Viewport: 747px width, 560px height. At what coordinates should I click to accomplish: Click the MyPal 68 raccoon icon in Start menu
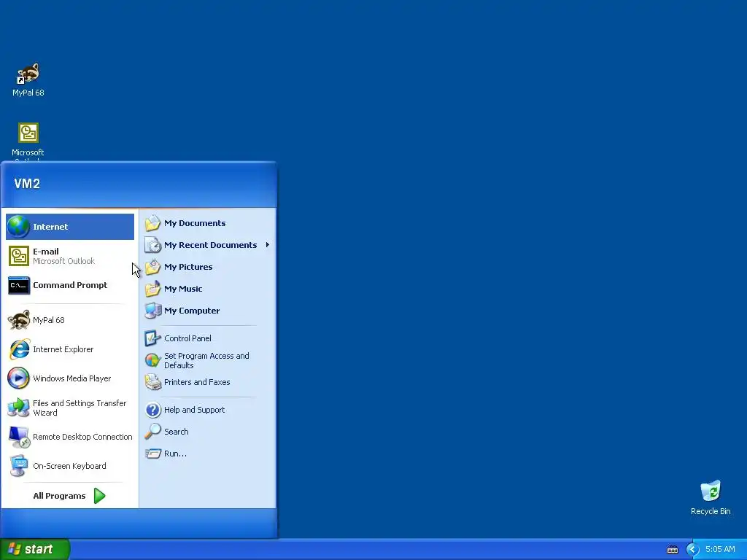pos(18,320)
